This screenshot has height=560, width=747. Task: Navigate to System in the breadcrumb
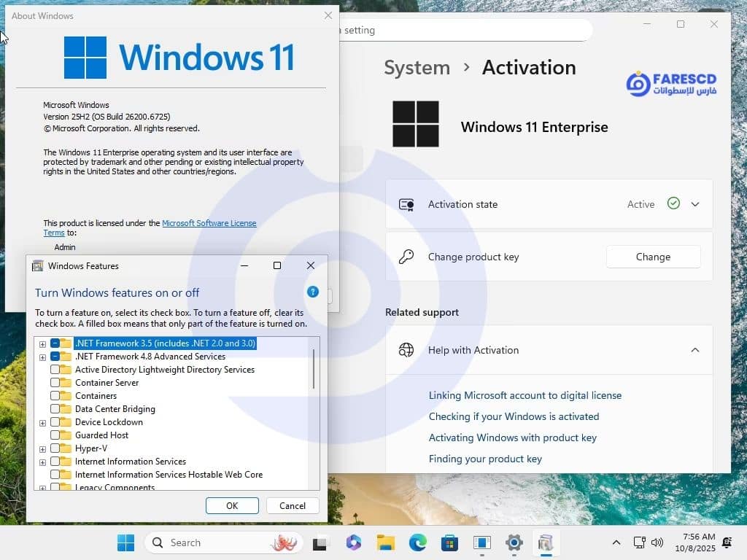coord(417,68)
